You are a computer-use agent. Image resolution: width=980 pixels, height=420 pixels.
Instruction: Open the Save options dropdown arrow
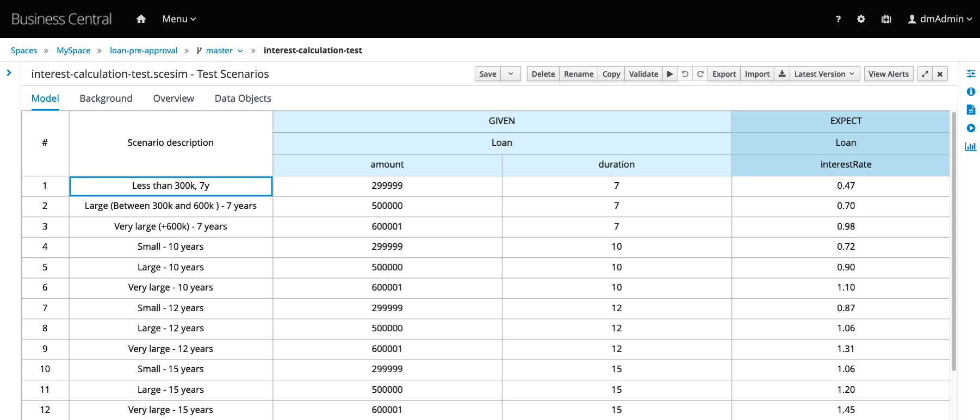(x=511, y=74)
